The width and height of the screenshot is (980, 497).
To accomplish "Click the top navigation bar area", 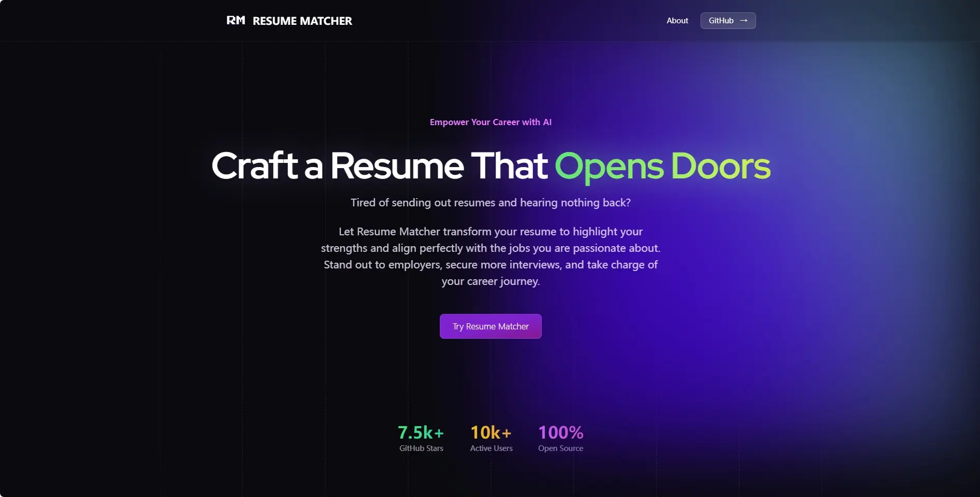I will [490, 20].
